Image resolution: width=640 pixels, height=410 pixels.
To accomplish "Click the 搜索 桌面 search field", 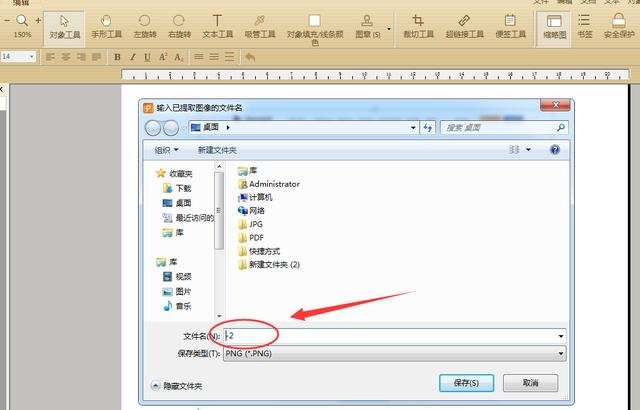I will click(x=504, y=128).
